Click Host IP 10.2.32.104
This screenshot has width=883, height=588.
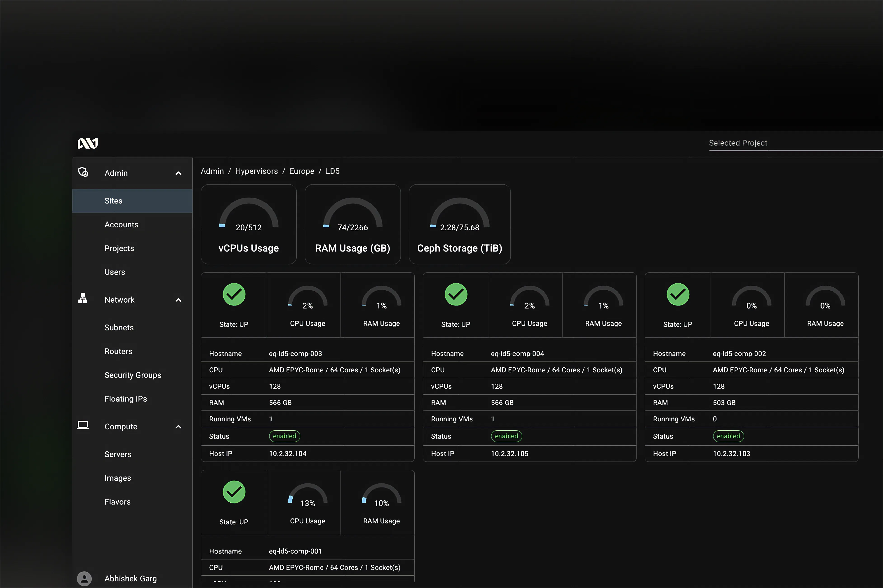(288, 454)
